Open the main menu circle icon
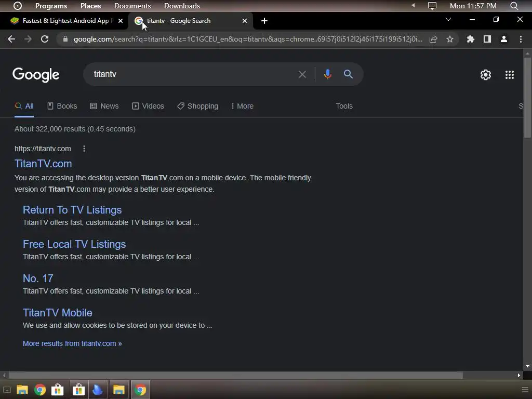Screen dimensions: 532x399 pos(18,6)
